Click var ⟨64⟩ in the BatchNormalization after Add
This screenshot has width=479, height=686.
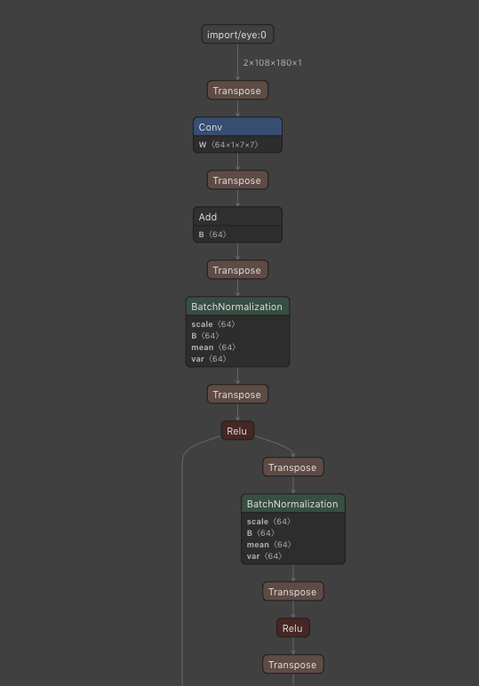[x=209, y=359]
